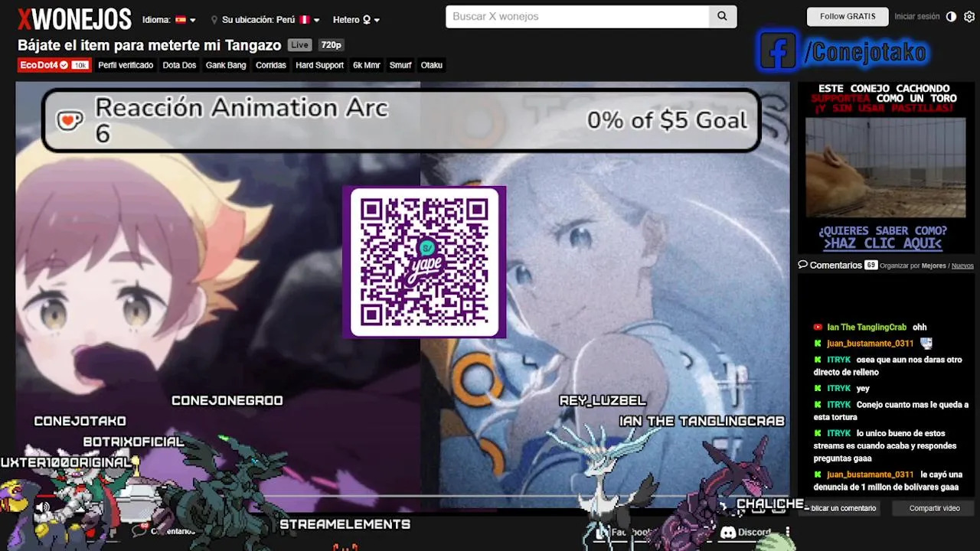980x551 pixels.
Task: Sort comments by Nuevos
Action: 962,266
